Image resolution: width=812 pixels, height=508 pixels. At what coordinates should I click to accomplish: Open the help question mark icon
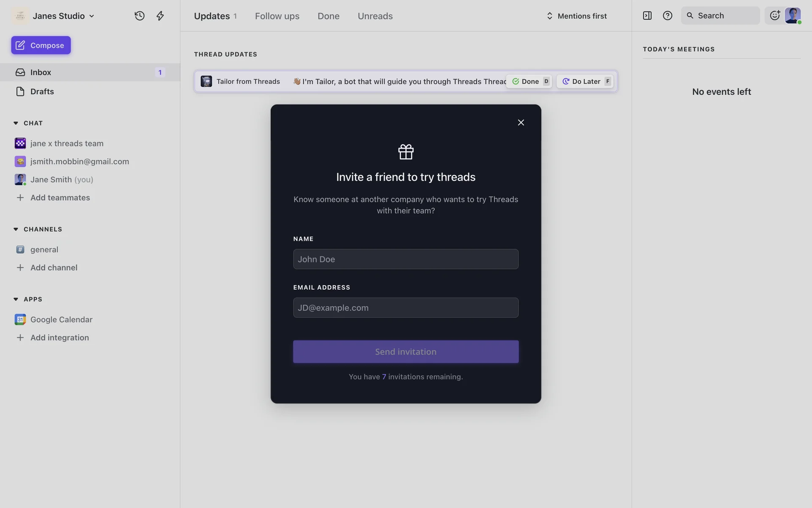[667, 16]
